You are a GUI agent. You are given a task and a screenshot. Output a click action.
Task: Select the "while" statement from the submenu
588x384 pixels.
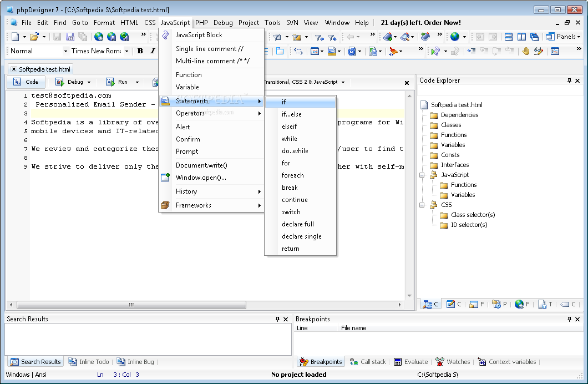(x=289, y=139)
